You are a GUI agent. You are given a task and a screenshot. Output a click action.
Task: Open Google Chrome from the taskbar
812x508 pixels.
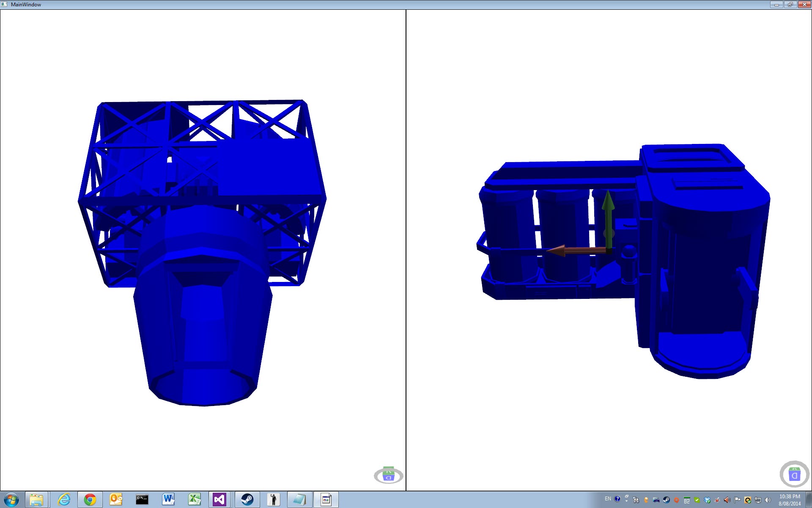[x=90, y=500]
